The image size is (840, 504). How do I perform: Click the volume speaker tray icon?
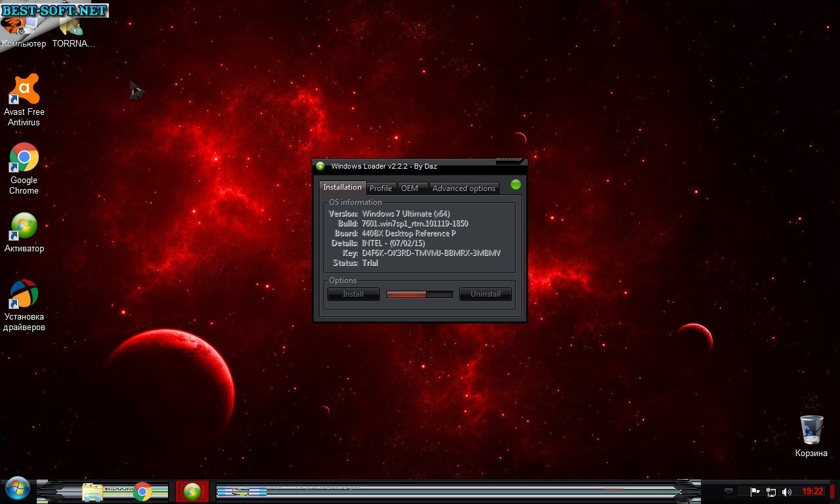[787, 492]
